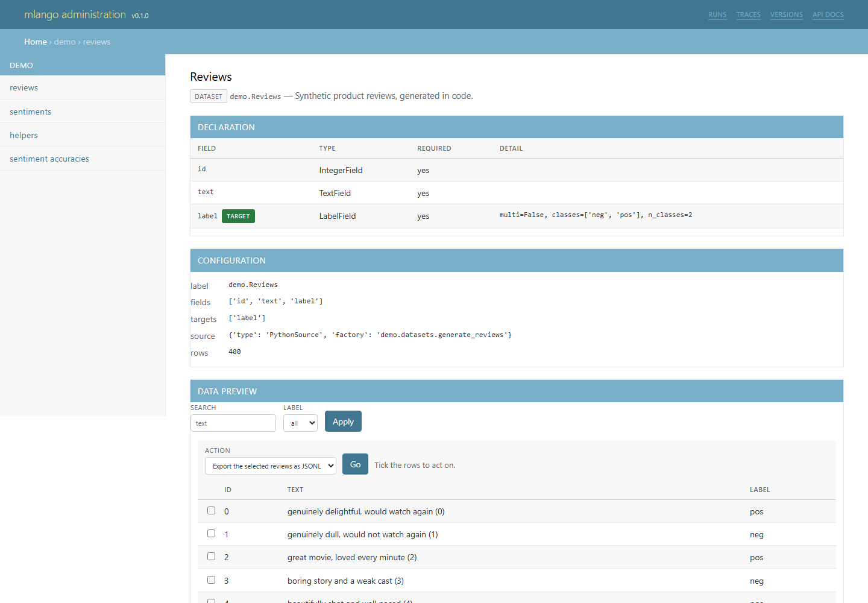The width and height of the screenshot is (868, 603).
Task: Open the Action dropdown for export
Action: [x=271, y=466]
